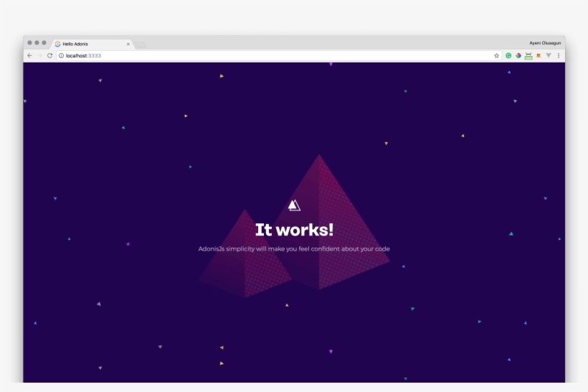Screen dimensions: 588x392
Task: Open the MetaMask fox extension
Action: tap(539, 55)
